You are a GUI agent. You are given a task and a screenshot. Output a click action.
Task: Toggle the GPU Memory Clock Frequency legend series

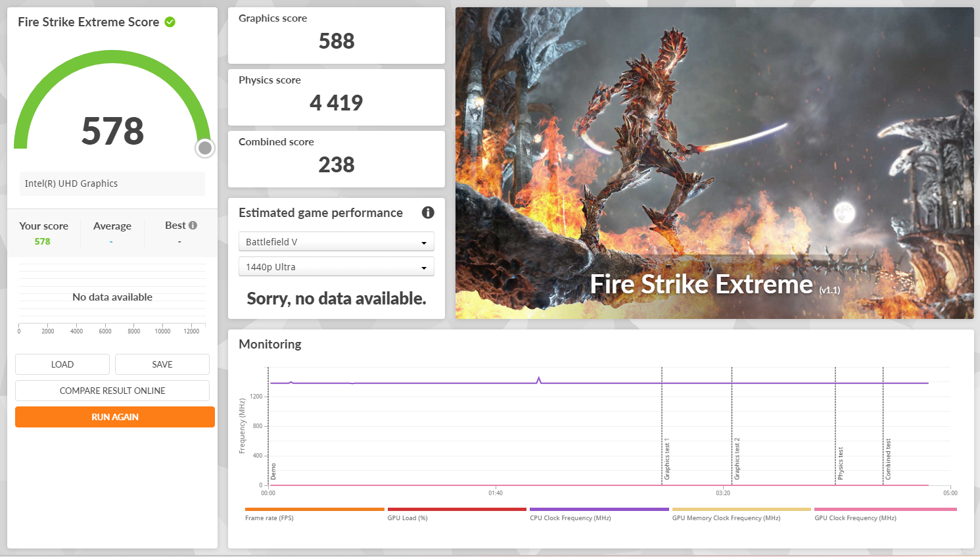click(741, 514)
